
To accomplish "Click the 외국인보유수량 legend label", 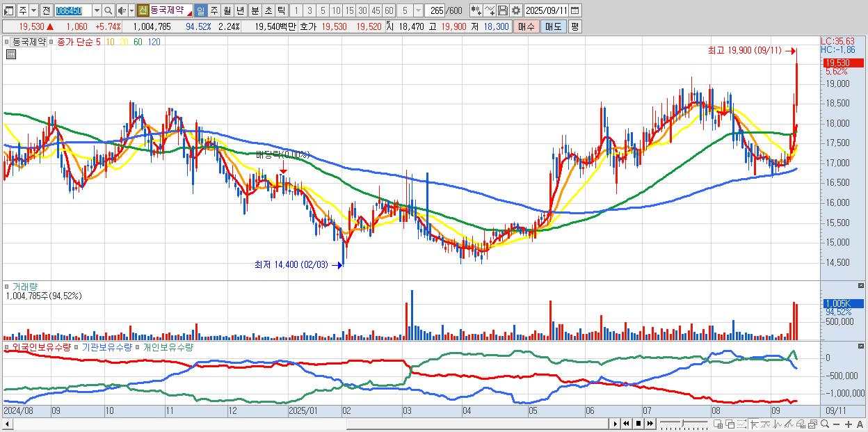I will (x=42, y=346).
